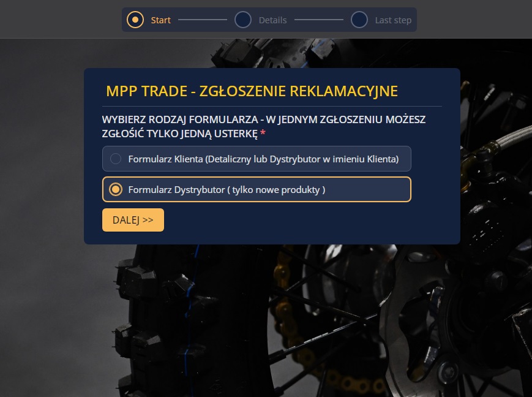Choose the Formularz Dystrybutor option label text
532x397 pixels.
click(227, 189)
